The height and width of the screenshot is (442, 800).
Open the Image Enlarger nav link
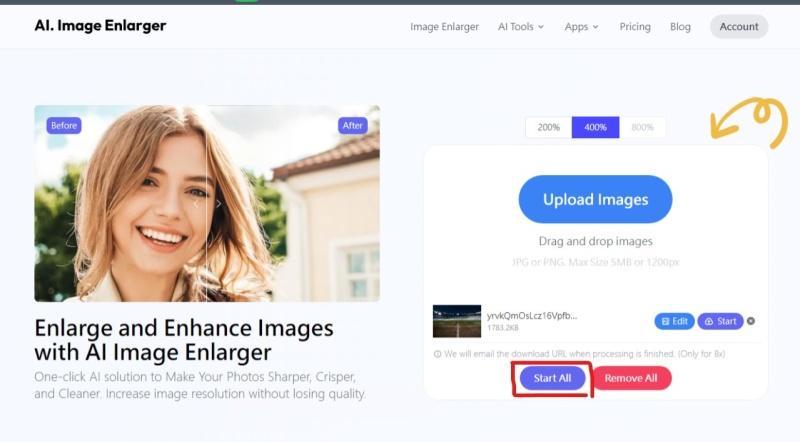point(444,27)
